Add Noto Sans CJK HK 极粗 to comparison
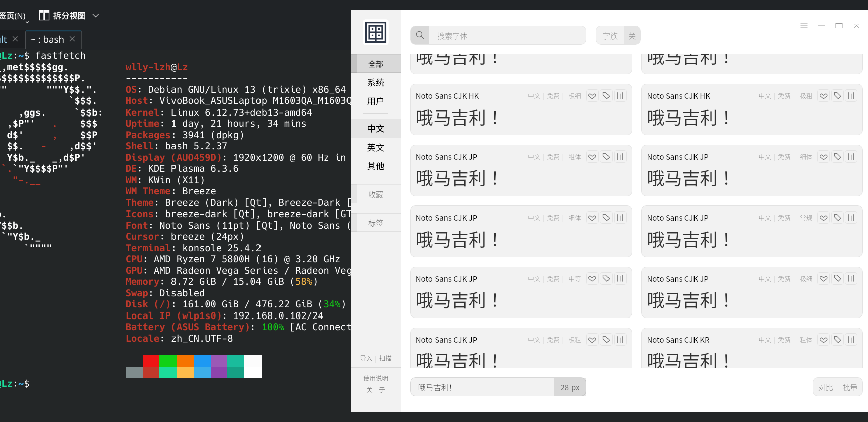The width and height of the screenshot is (868, 422). coord(851,96)
